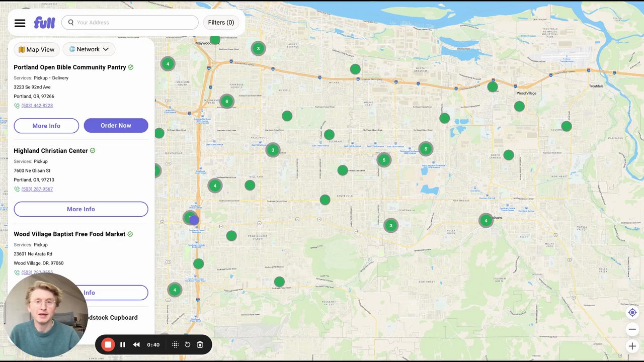644x362 pixels.
Task: Click the Wood Village map label
Action: tap(527, 93)
